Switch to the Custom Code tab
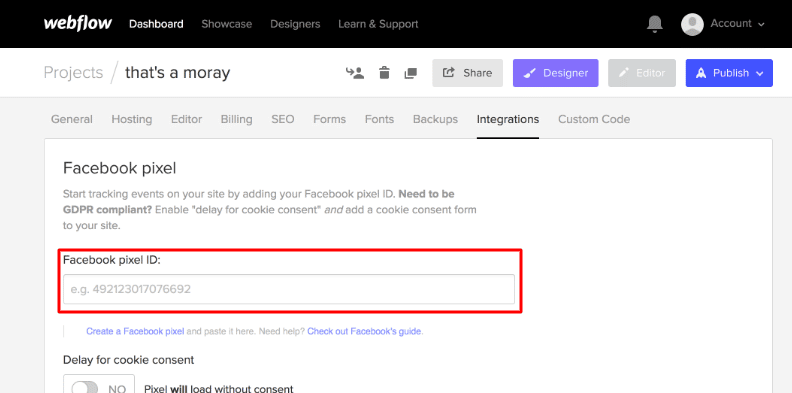Viewport: 792px width, 393px height. (593, 119)
